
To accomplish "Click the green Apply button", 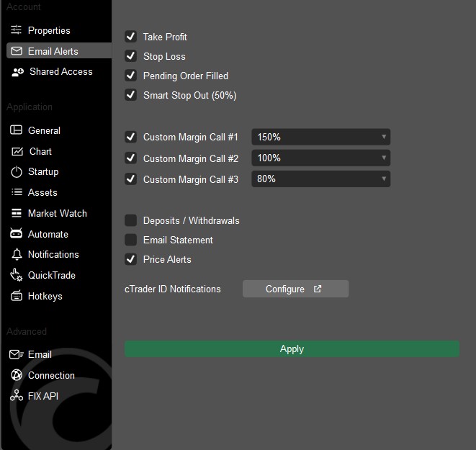I will tap(292, 348).
